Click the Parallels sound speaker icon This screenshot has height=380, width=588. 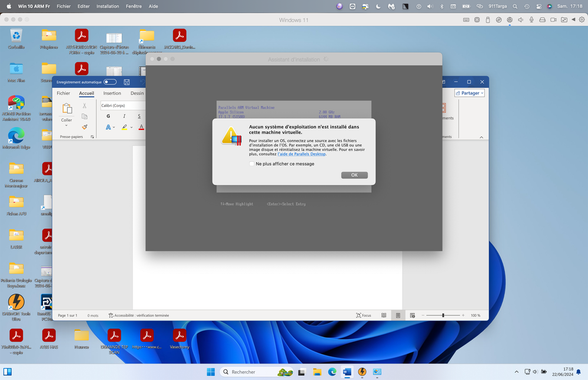[520, 20]
